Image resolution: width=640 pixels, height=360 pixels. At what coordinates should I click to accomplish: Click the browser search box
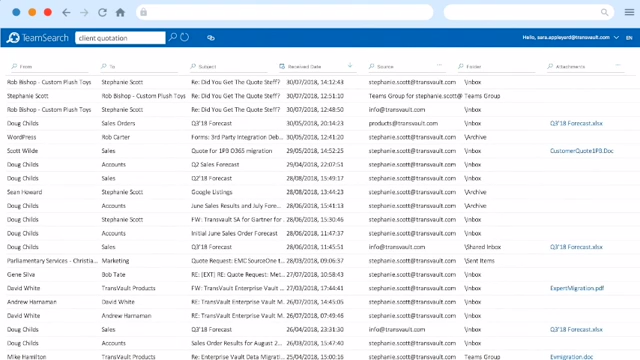pos(529,12)
